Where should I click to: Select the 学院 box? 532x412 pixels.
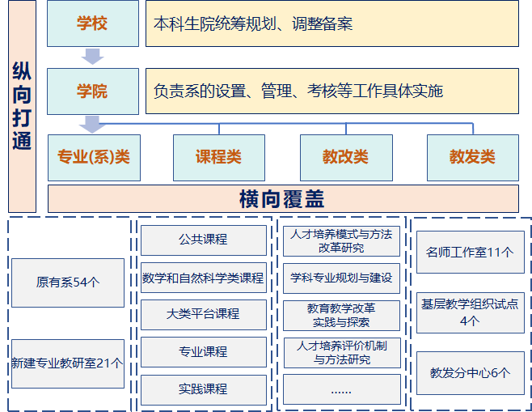[x=92, y=91]
